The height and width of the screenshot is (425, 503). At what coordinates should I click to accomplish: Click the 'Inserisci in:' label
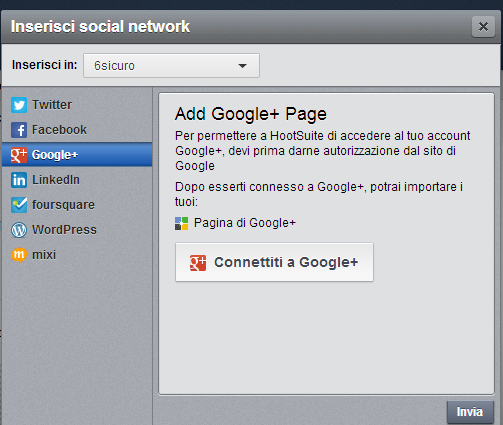point(45,65)
